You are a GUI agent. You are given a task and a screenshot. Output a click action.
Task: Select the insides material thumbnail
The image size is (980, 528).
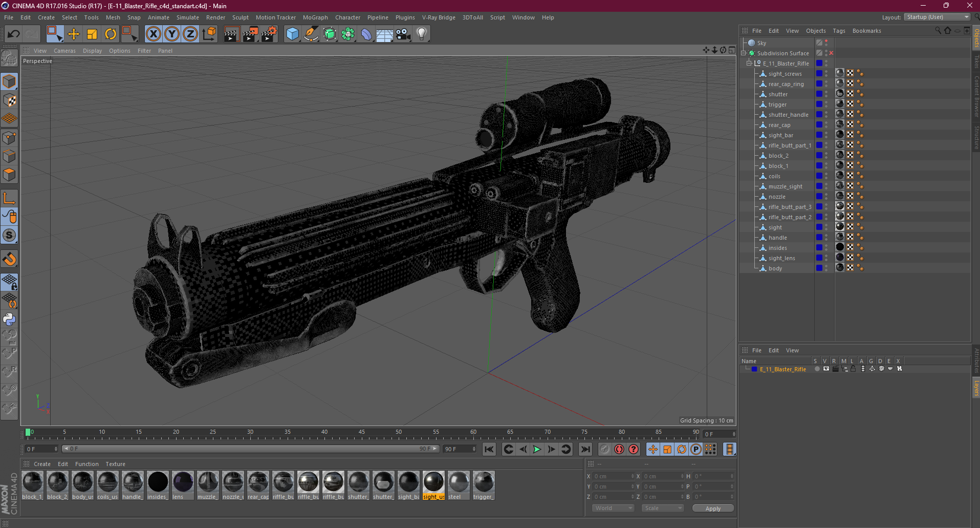tap(158, 485)
